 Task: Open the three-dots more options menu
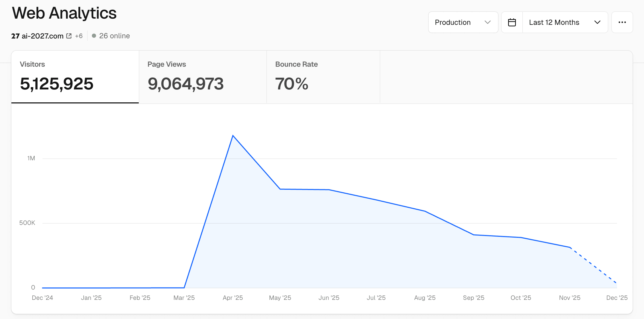point(622,22)
